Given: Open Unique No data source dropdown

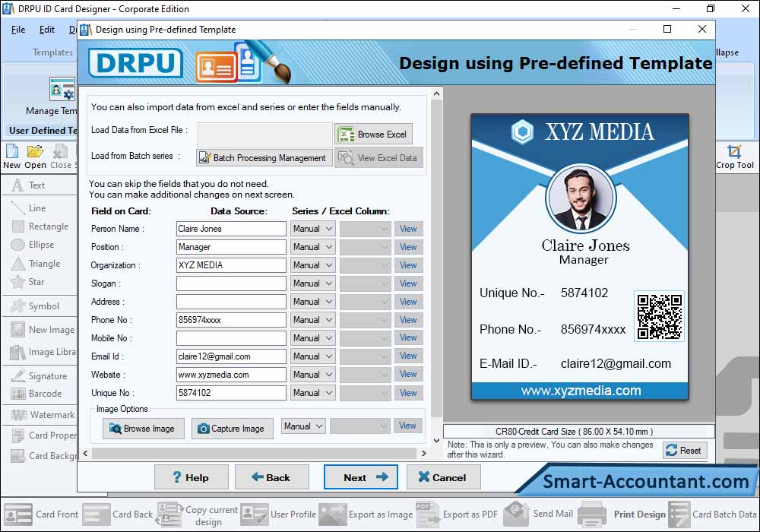Looking at the screenshot, I should pyautogui.click(x=312, y=393).
